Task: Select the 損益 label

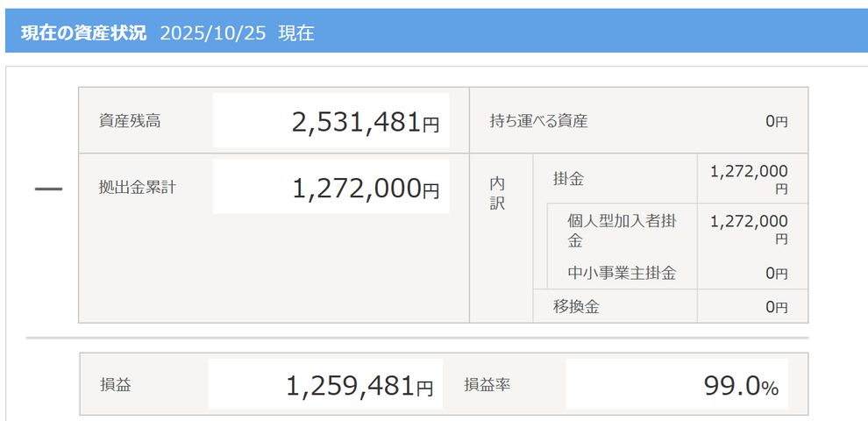Action: [115, 384]
